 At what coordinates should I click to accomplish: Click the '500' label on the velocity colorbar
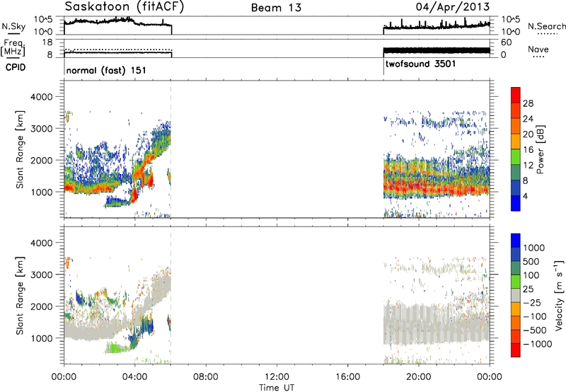click(x=533, y=262)
